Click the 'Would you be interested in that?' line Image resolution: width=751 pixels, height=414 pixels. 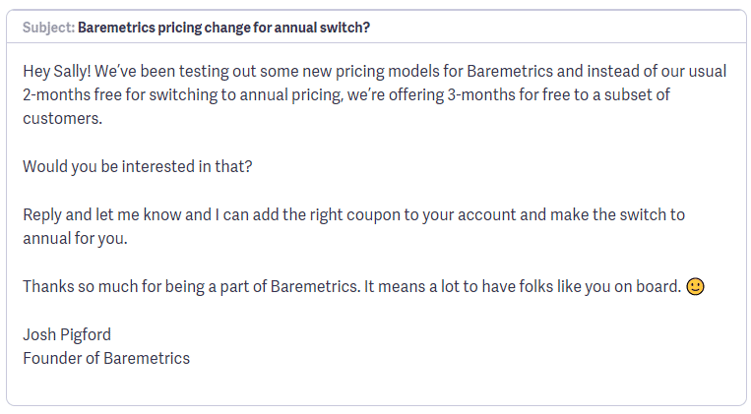tap(137, 166)
